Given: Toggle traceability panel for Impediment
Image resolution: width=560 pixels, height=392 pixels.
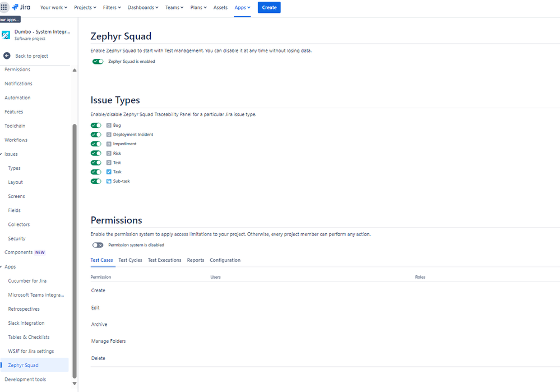Looking at the screenshot, I should tap(96, 144).
